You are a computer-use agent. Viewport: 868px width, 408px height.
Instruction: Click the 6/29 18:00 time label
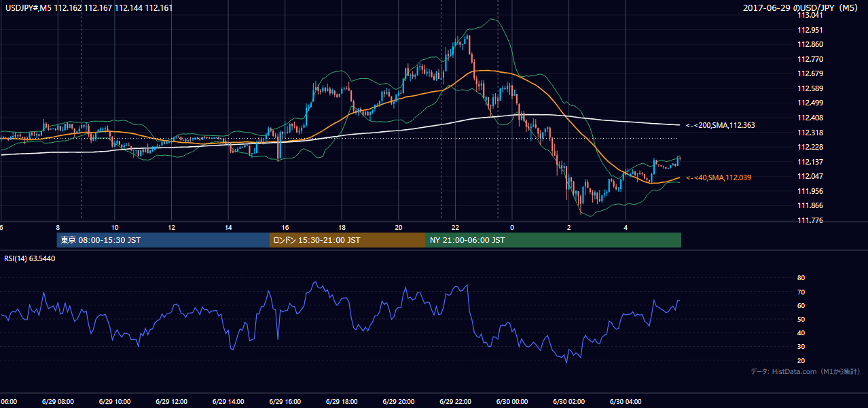(341, 402)
